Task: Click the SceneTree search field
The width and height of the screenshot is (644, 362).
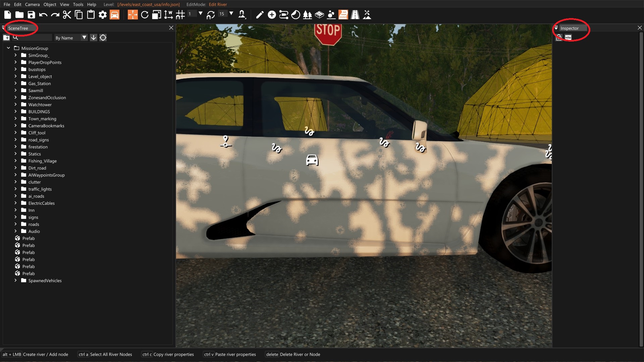Action: (x=34, y=38)
